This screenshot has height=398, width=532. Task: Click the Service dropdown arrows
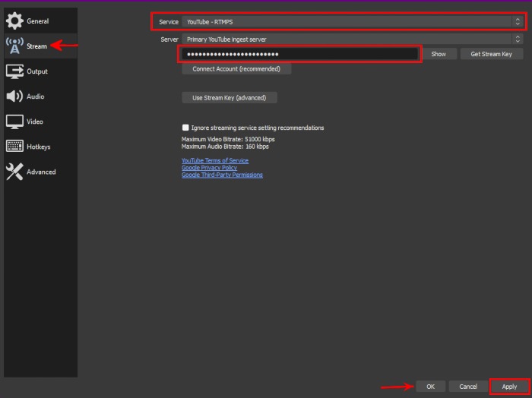pos(518,22)
